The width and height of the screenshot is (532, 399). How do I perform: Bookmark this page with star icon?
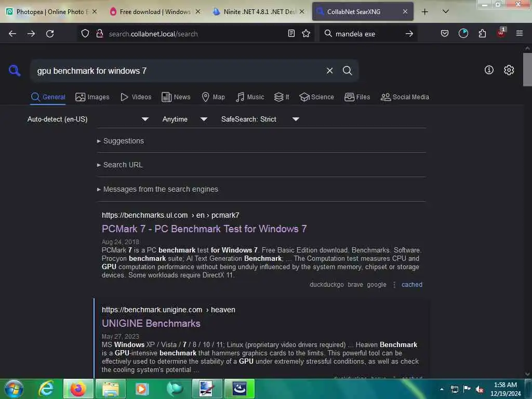click(x=306, y=33)
